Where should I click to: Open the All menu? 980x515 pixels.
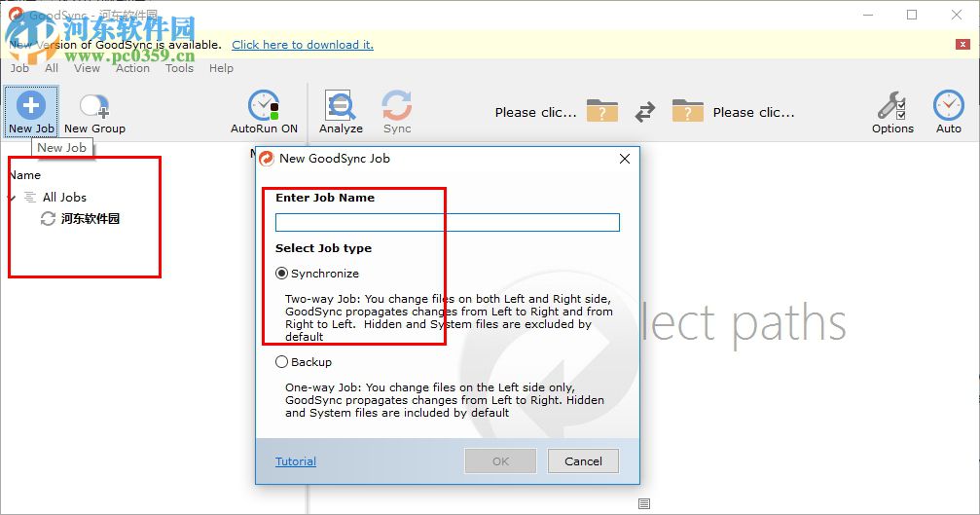click(x=52, y=68)
